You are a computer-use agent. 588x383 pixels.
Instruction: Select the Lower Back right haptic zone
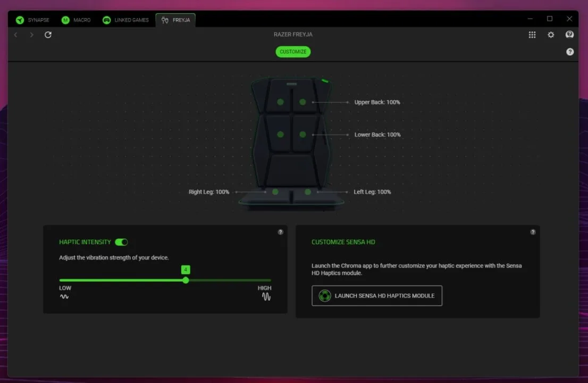[x=303, y=135]
